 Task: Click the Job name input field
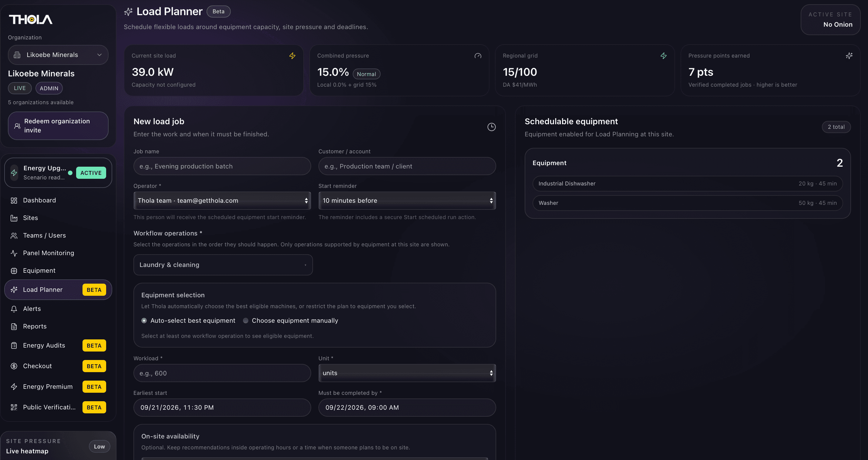[x=222, y=166]
